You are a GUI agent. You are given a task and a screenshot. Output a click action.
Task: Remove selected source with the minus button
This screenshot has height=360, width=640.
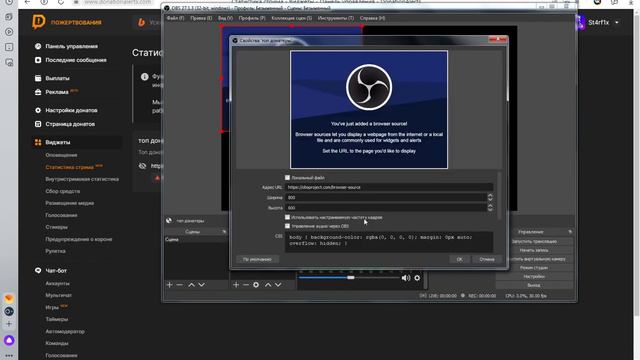(246, 284)
